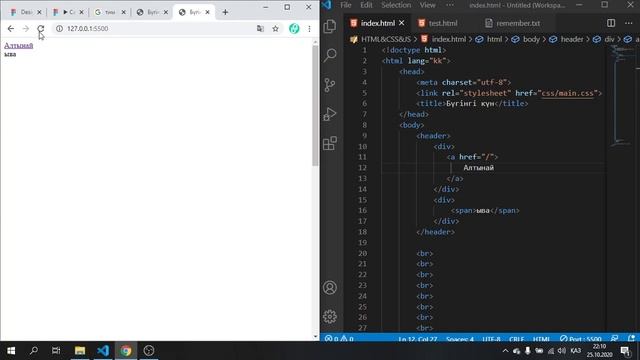Image resolution: width=640 pixels, height=360 pixels.
Task: Open Windows taskbar search
Action: click(34, 351)
